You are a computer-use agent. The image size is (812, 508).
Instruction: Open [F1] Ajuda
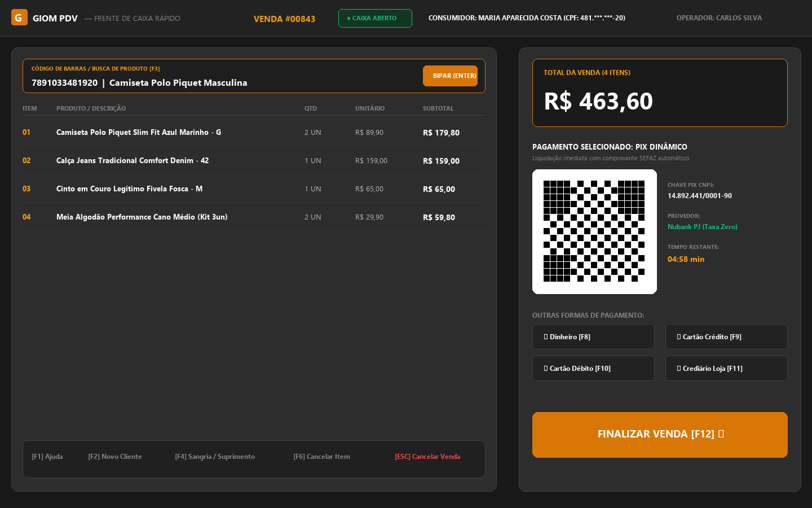47,457
